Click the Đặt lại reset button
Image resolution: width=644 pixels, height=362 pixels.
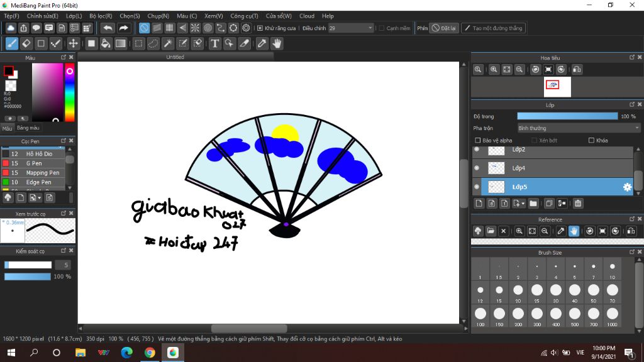pos(444,28)
